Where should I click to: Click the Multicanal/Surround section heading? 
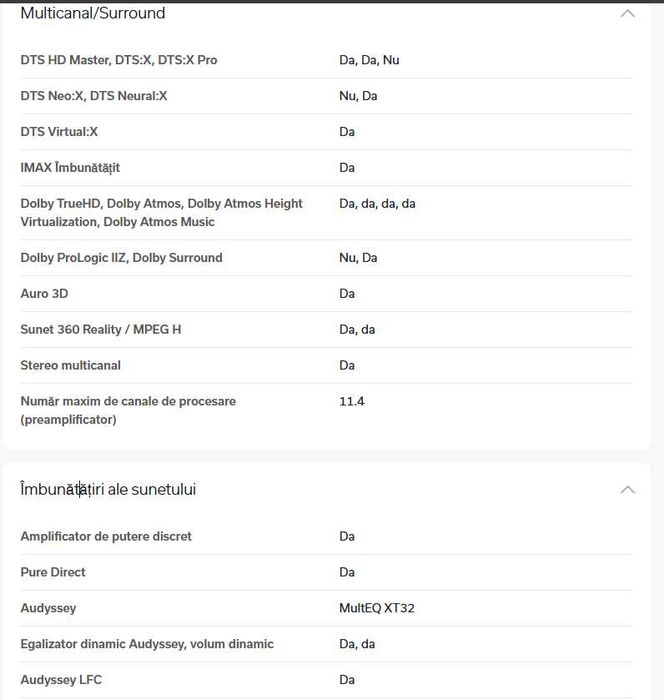[93, 14]
